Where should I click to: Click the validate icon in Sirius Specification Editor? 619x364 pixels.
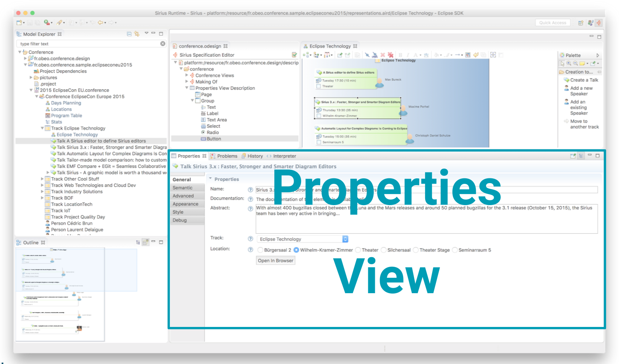pyautogui.click(x=294, y=55)
